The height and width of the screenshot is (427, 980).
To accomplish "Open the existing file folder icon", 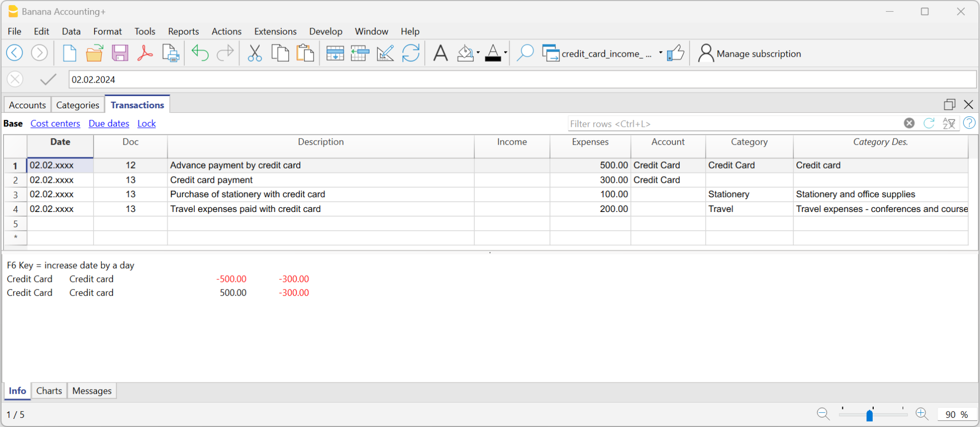I will point(94,53).
